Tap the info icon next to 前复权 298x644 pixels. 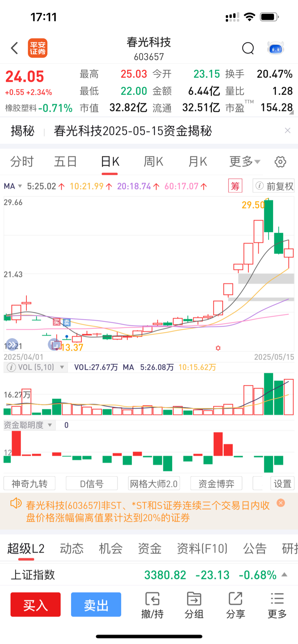(259, 186)
